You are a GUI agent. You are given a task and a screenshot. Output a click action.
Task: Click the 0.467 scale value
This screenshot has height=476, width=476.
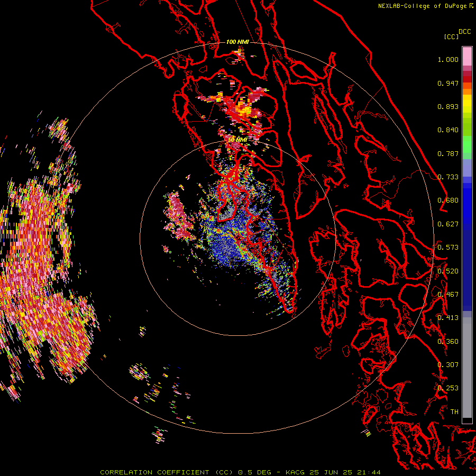tap(448, 295)
